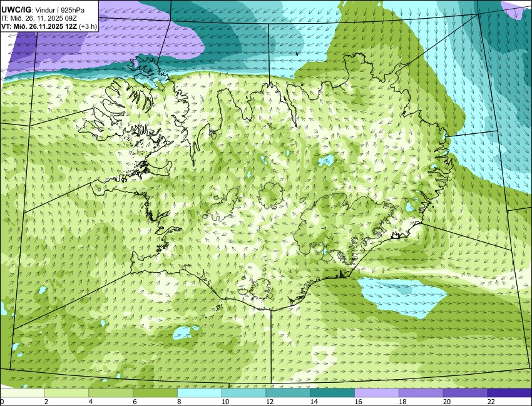
Task: Click the 18-20 legend color swatch
Action: point(421,393)
